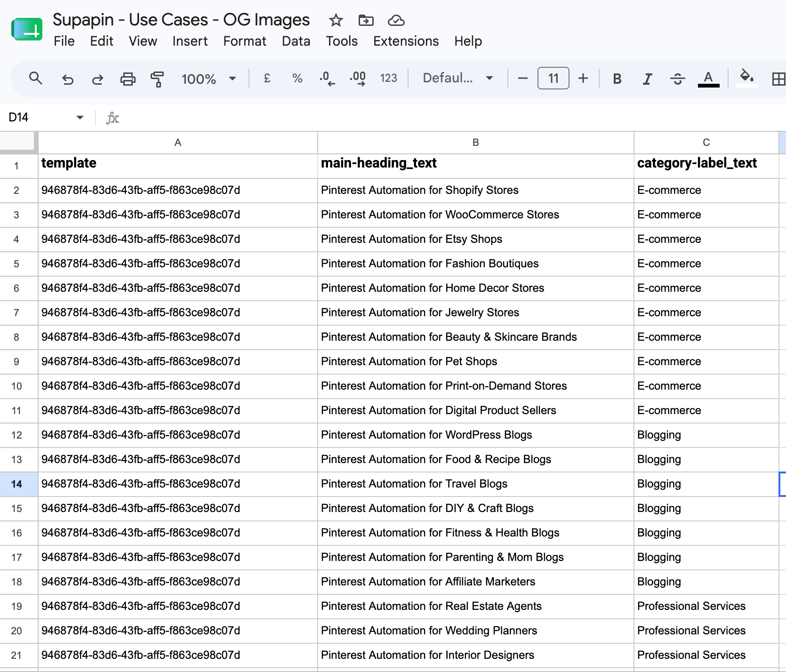Select 'Pinterest Automation for Wedding Planners' cell
786x672 pixels.
[476, 631]
